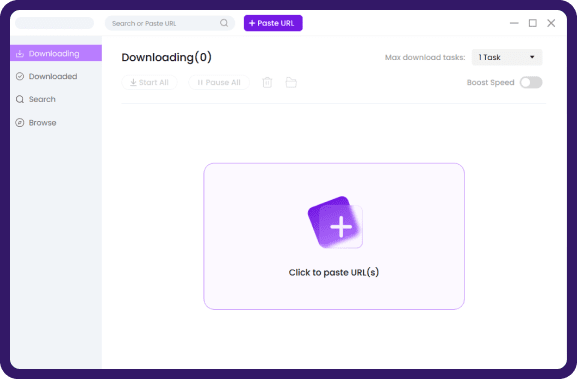
Task: Expand the Max download tasks dropdown
Action: 507,57
